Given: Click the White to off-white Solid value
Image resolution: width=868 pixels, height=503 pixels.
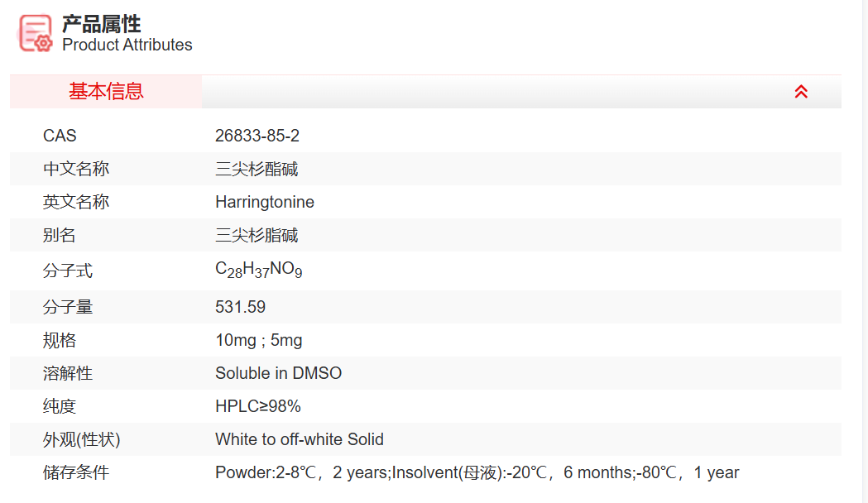Looking at the screenshot, I should click(x=300, y=439).
